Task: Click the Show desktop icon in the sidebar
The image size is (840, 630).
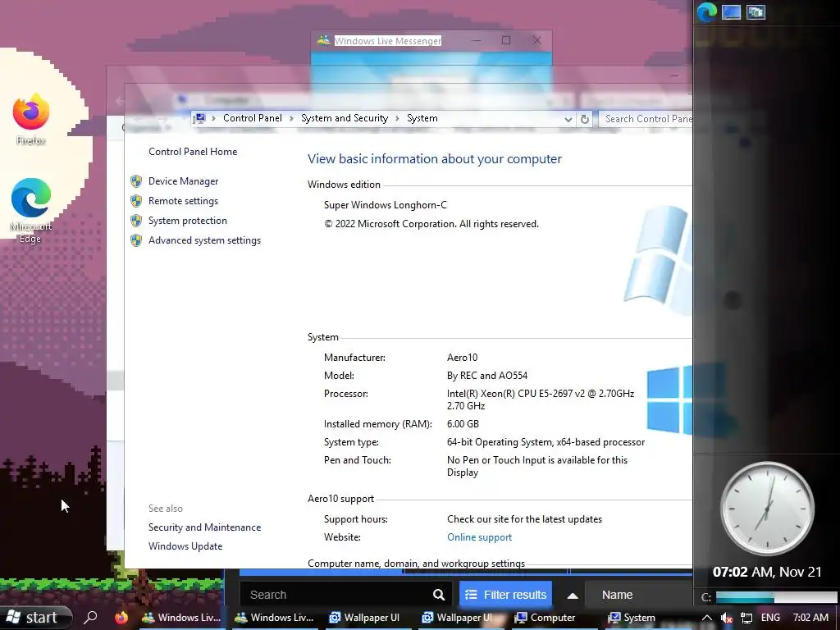Action: tap(731, 11)
